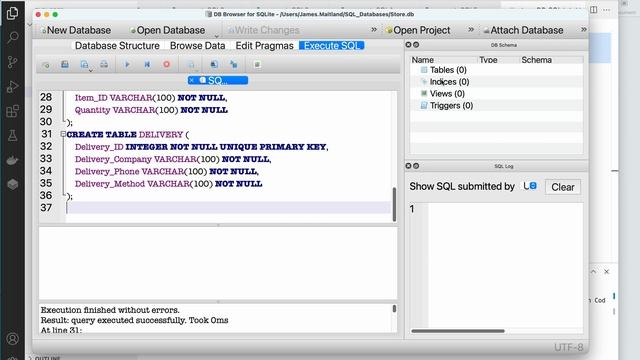The width and height of the screenshot is (640, 360).
Task: Click inside the SQL Log text area
Action: pos(505,264)
